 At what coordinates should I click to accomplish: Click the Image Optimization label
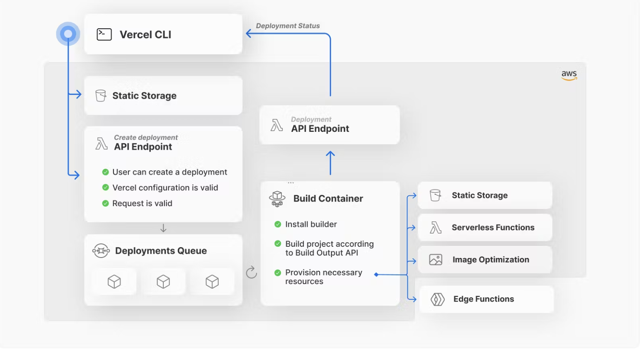[491, 260]
